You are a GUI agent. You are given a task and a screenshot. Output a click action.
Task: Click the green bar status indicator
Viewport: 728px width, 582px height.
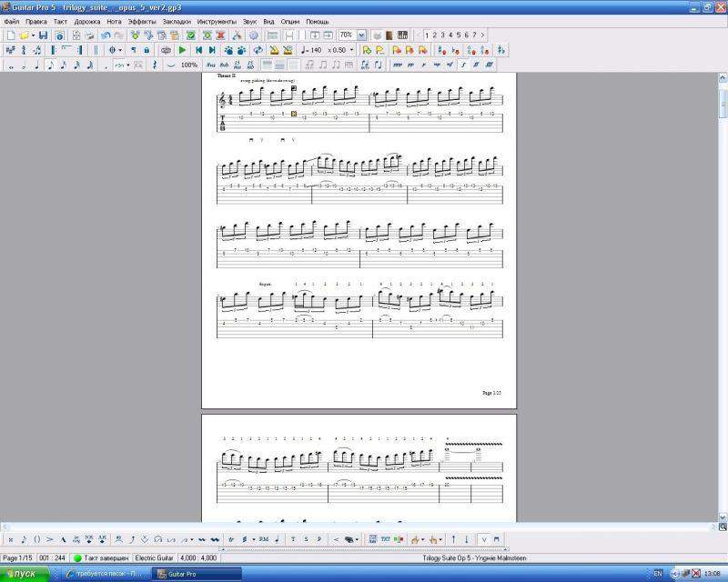(x=77, y=558)
